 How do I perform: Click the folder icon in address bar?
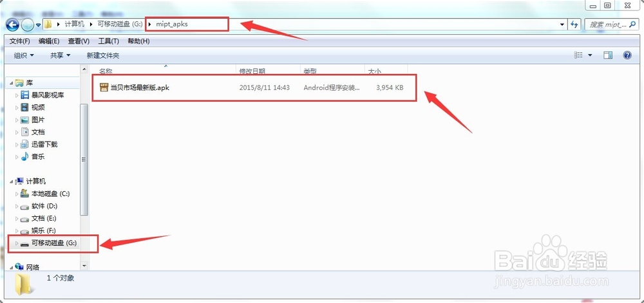point(48,24)
